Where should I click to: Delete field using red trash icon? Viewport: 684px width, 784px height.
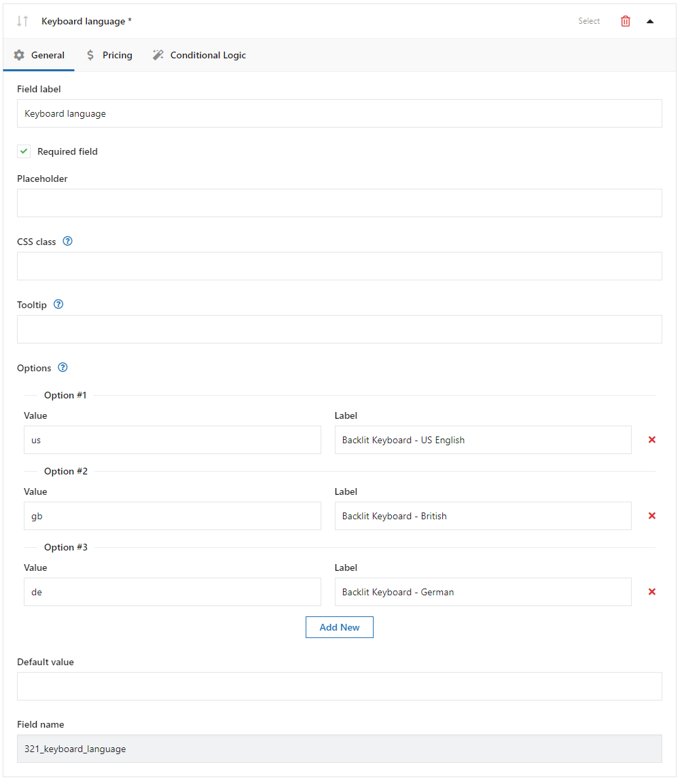click(x=626, y=21)
